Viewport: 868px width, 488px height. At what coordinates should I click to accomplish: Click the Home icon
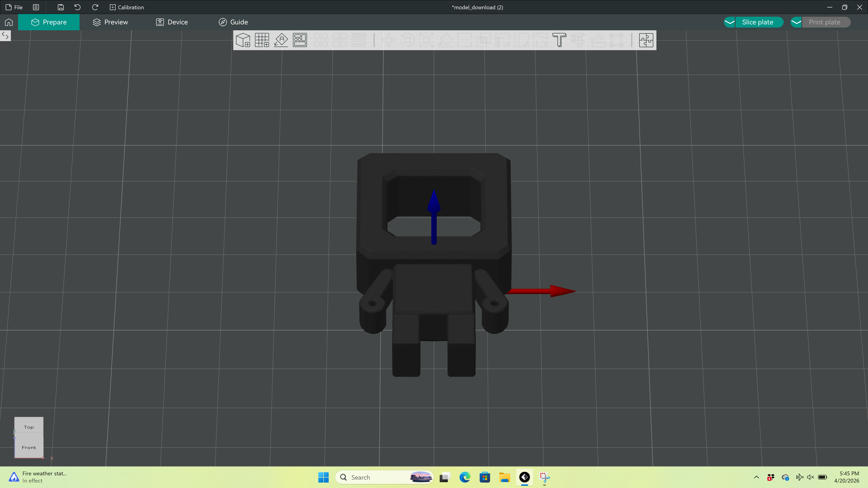pyautogui.click(x=9, y=22)
